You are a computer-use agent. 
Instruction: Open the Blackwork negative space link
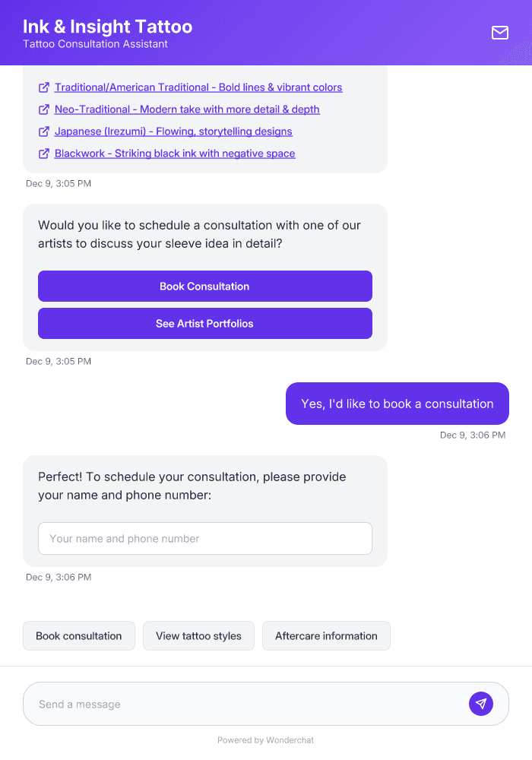[174, 153]
